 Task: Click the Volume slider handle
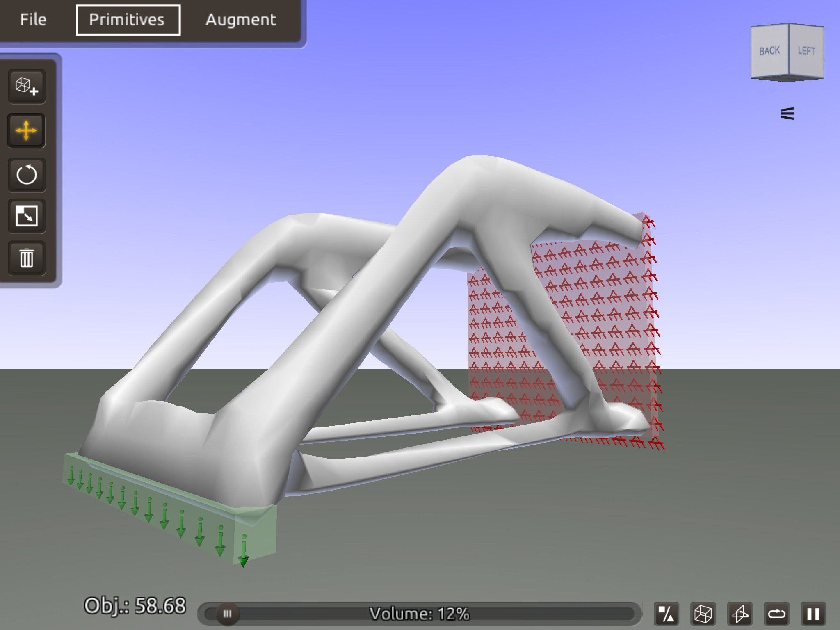227,614
